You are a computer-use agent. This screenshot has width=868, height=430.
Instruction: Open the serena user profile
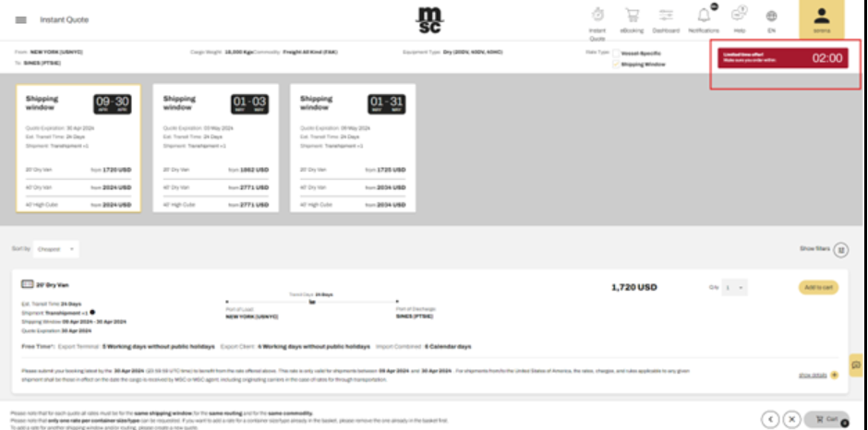(822, 20)
